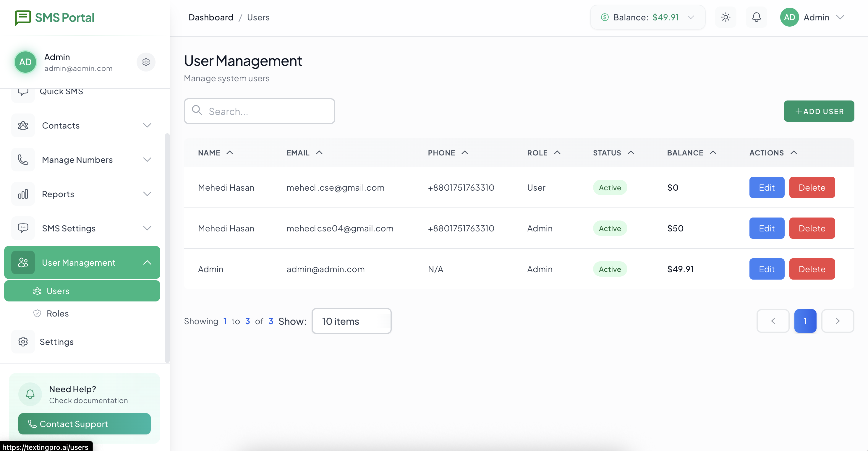Open the notifications bell icon
Image resolution: width=868 pixels, height=451 pixels.
[x=757, y=17]
